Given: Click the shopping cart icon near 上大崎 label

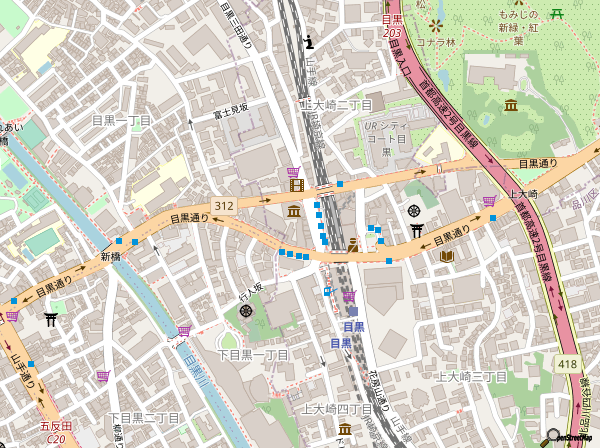Looking at the screenshot, I should [x=489, y=201].
